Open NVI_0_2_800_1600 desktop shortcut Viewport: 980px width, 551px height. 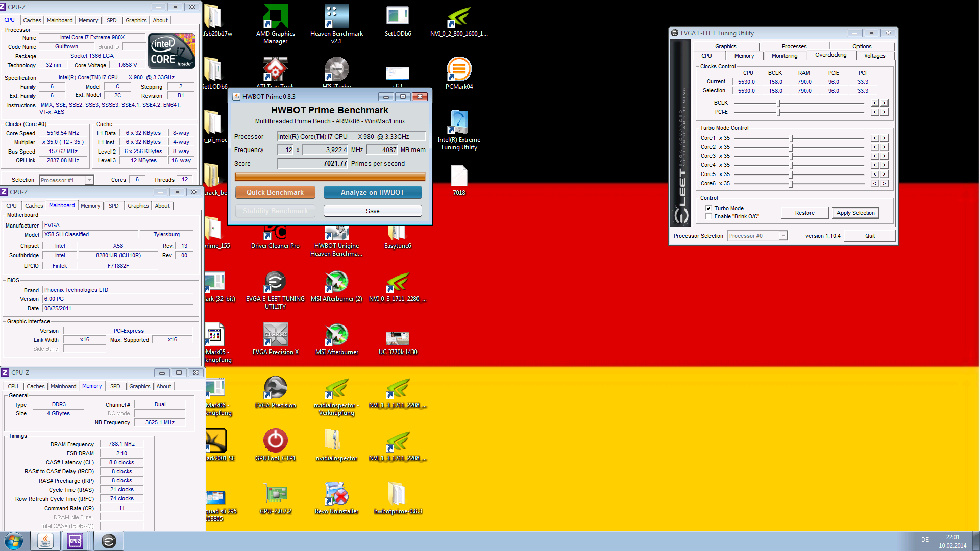point(459,20)
